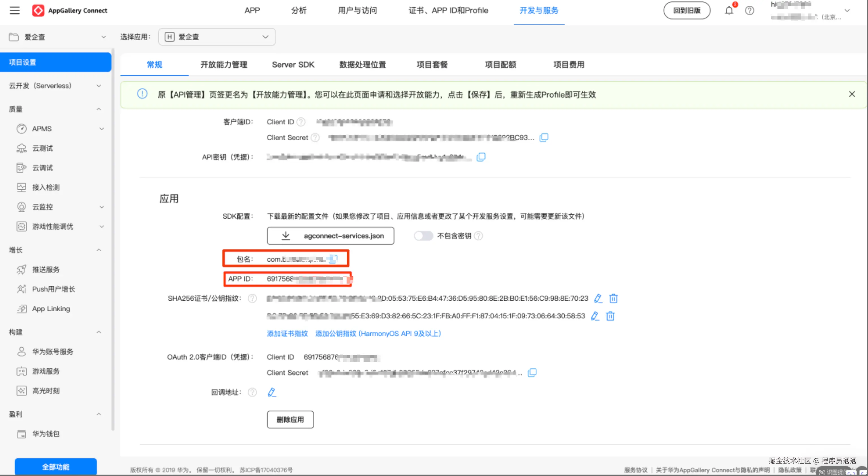Open 推送服务 in the sidebar
The image size is (868, 476).
[46, 269]
